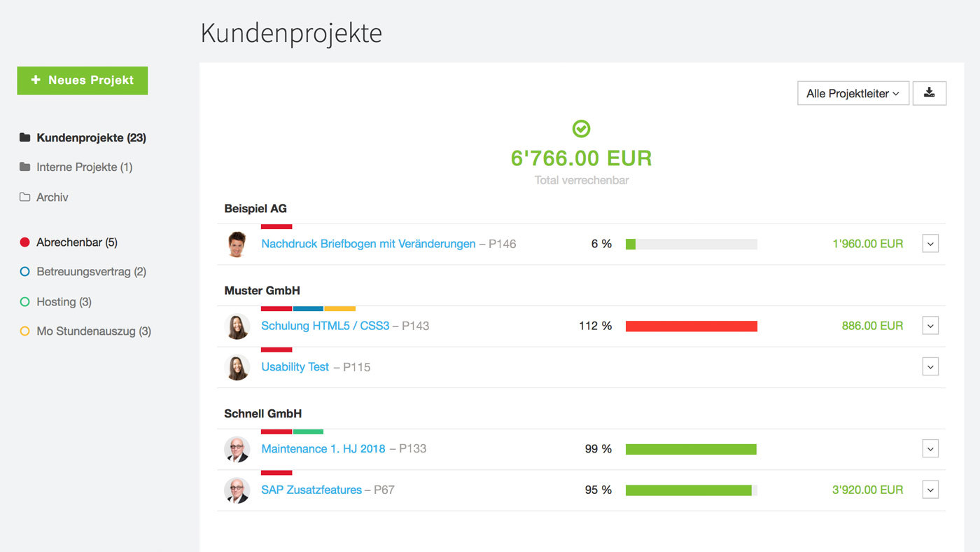Click avatar next to Schulung HTML5 / CSS3
The height and width of the screenshot is (552, 980).
click(x=237, y=326)
